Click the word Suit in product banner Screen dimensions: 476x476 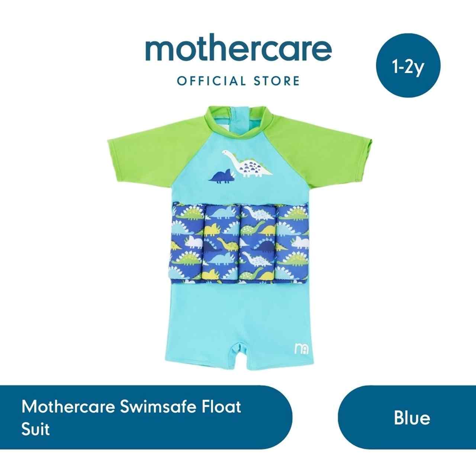point(36,429)
